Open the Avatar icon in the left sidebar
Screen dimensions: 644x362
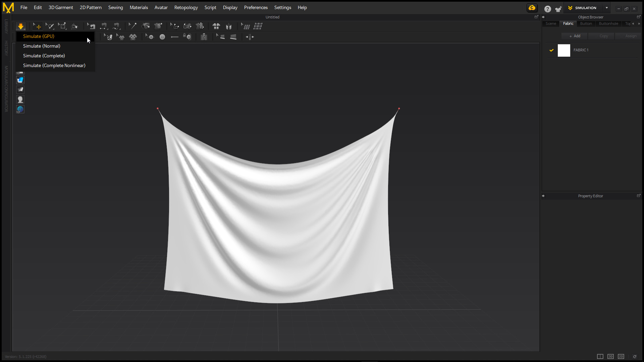click(x=20, y=99)
